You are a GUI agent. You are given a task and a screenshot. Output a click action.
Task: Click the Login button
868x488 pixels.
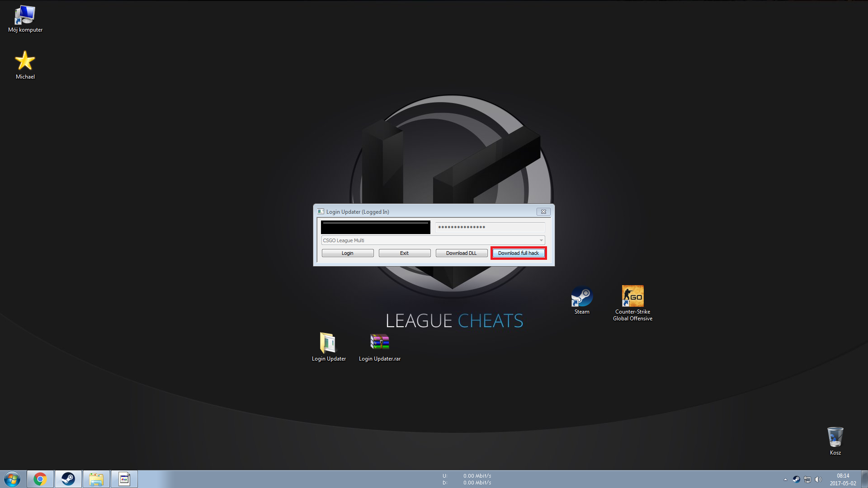[348, 253]
